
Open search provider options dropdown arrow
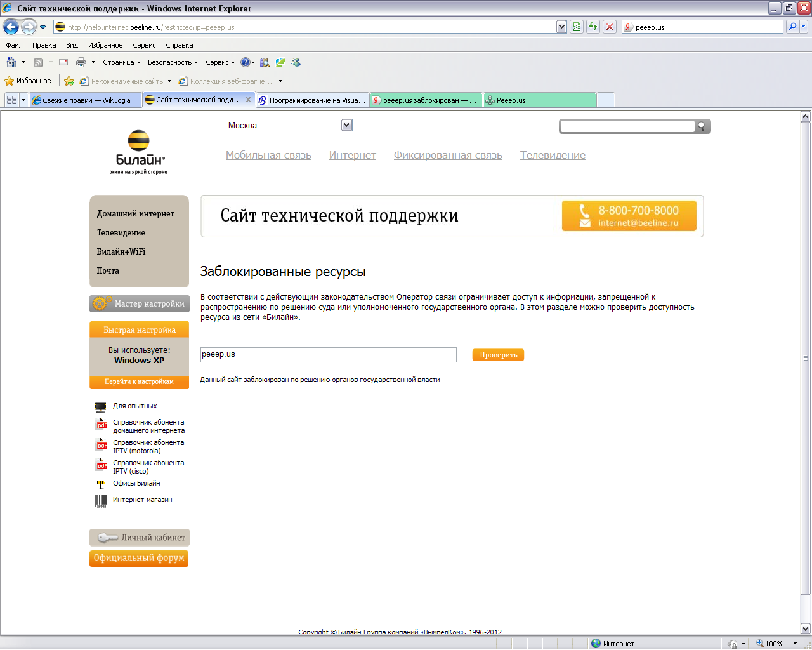pos(804,27)
